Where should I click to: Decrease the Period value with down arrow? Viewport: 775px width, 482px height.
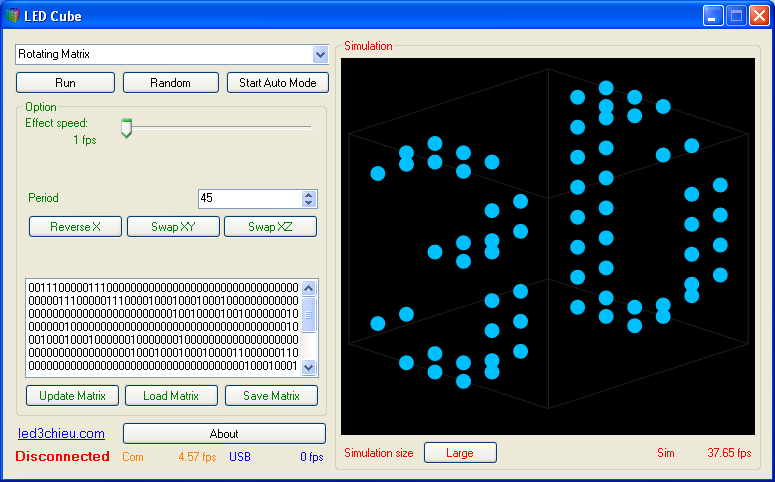click(309, 203)
